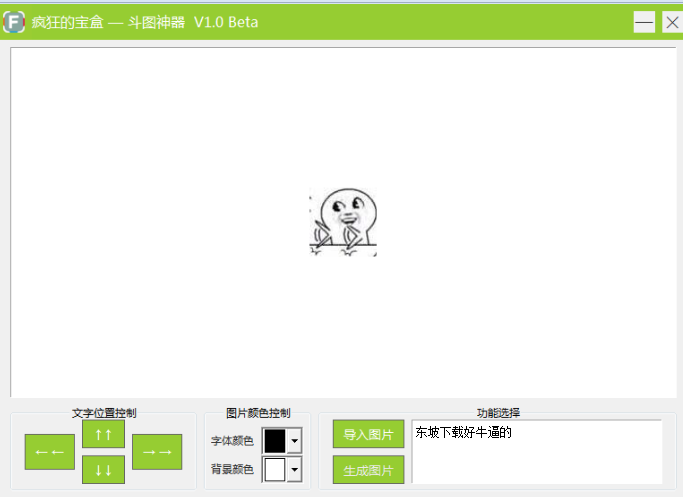The height and width of the screenshot is (497, 683).
Task: Close the 斗图神器 window
Action: [671, 22]
